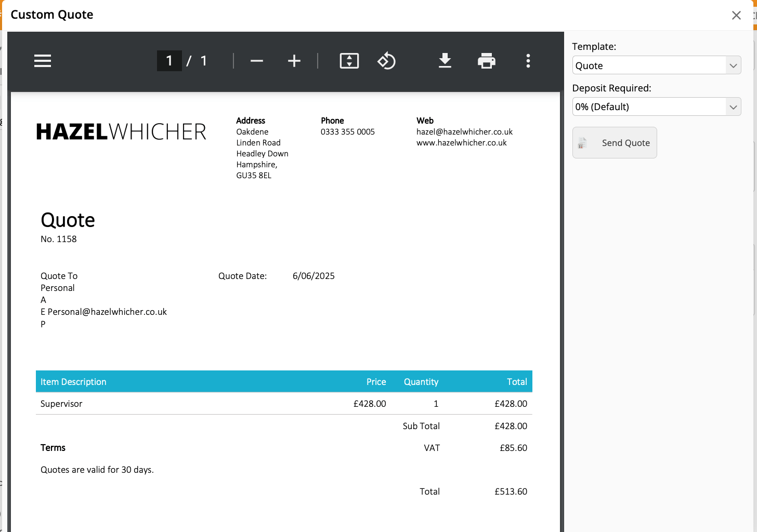Select the current page number field

(169, 61)
